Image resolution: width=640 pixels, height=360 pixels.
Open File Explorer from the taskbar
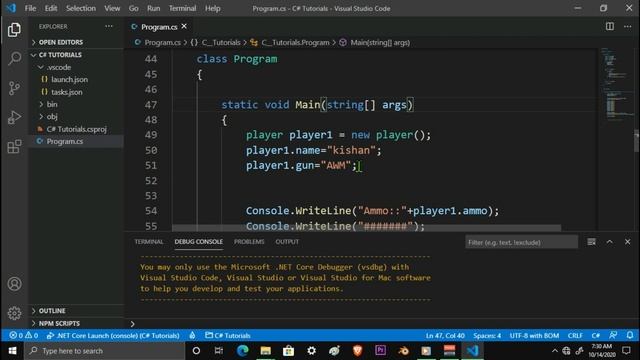[266, 351]
